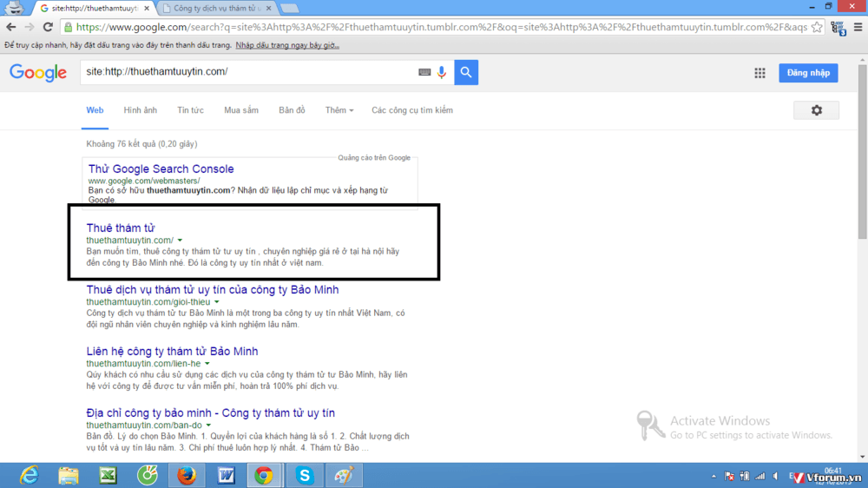This screenshot has height=488, width=868.
Task: Open the dropdown arrow beside thuethamtuuytin.com/
Action: click(180, 241)
